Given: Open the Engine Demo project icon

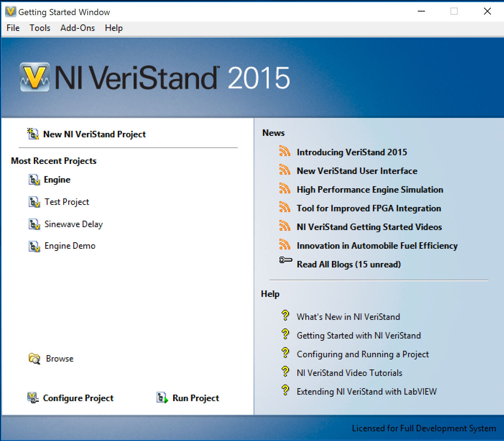Looking at the screenshot, I should (x=35, y=245).
